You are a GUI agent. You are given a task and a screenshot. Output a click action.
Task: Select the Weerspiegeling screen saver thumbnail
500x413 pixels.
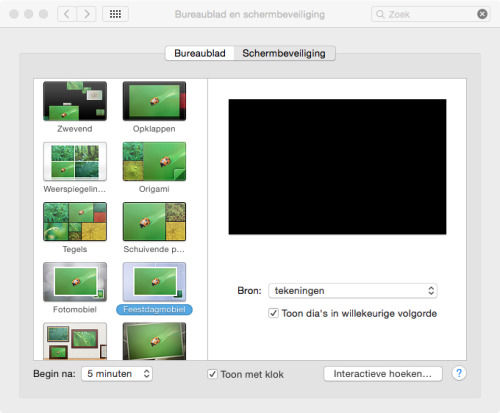tap(75, 161)
